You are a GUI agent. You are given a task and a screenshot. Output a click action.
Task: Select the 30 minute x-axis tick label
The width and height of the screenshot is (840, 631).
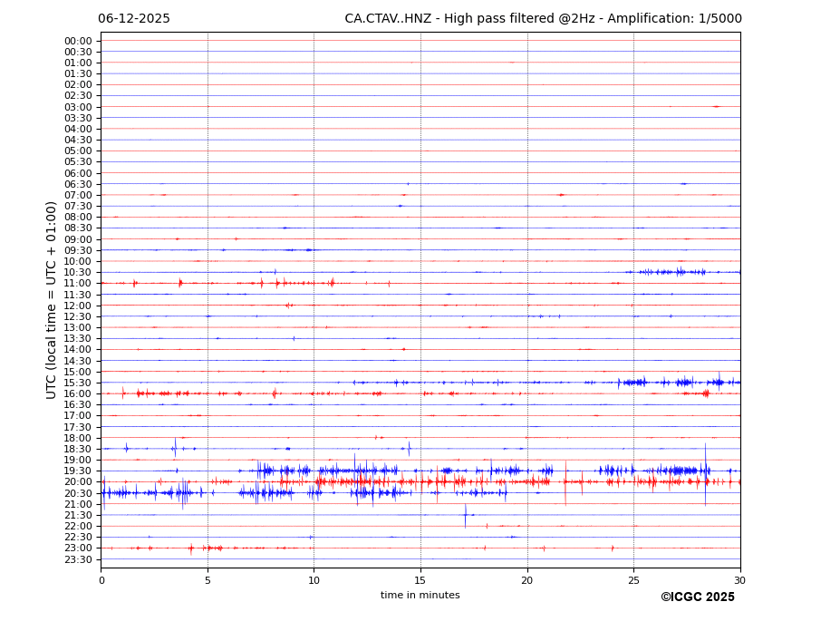(x=739, y=580)
